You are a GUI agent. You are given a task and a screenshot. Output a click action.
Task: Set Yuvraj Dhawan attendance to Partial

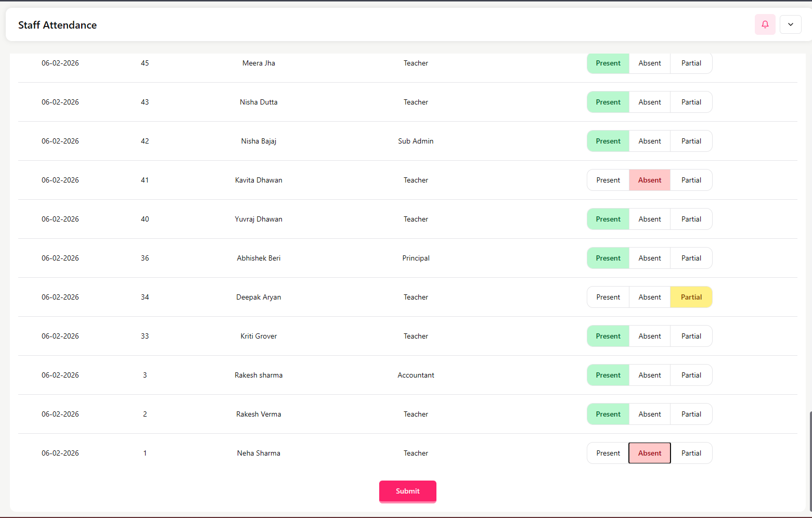tap(691, 219)
